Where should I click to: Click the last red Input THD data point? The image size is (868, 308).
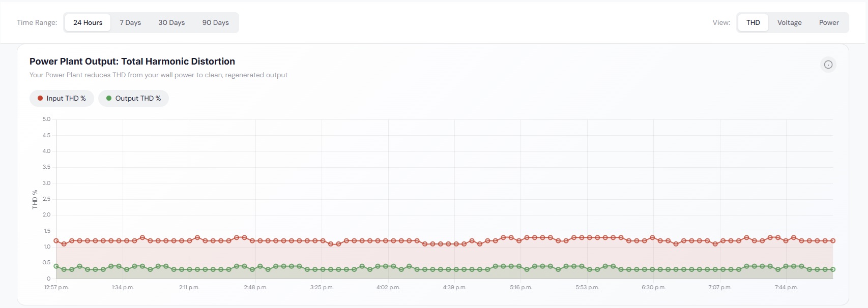pyautogui.click(x=833, y=241)
